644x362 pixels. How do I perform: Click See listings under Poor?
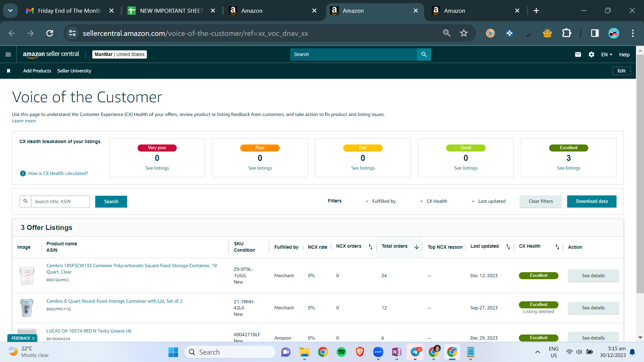[260, 168]
